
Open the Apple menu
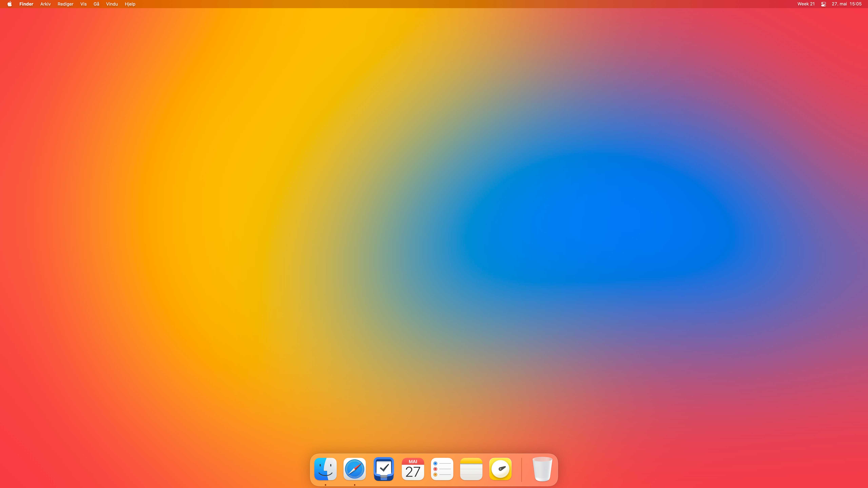(x=9, y=4)
